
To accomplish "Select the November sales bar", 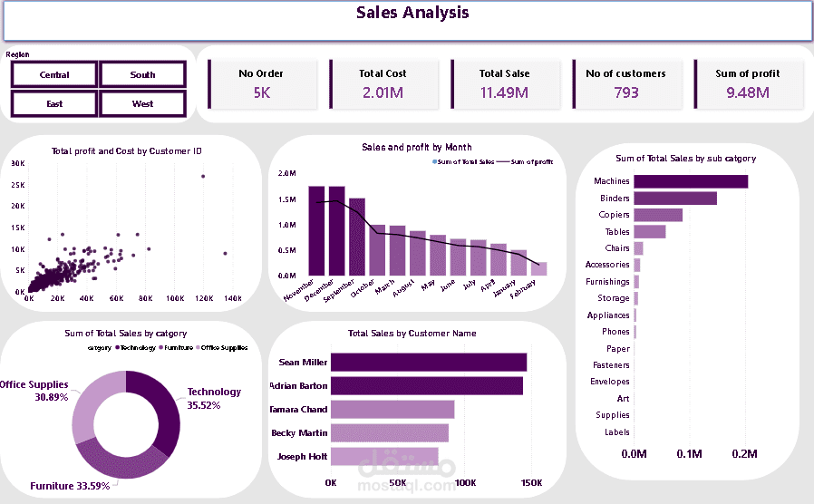I will [316, 230].
